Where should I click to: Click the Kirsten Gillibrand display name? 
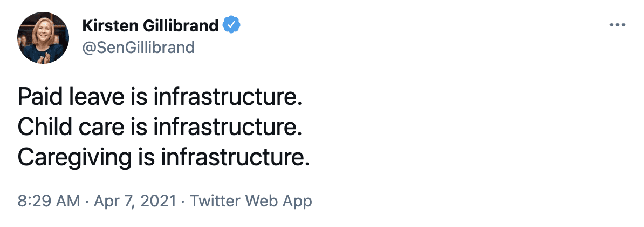pos(150,26)
